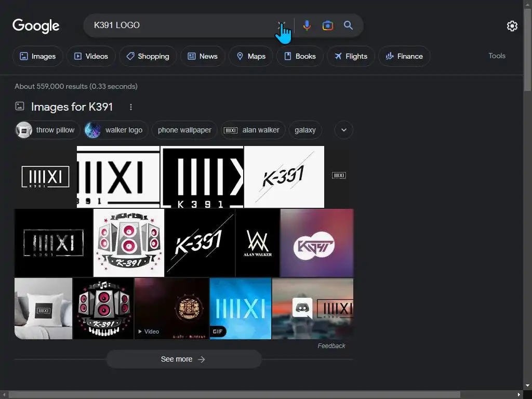
Task: Play the Video result thumbnail
Action: click(171, 309)
